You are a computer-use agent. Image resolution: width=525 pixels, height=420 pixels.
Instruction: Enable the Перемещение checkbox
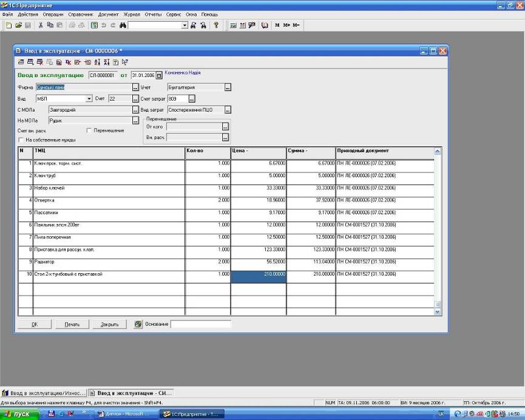pyautogui.click(x=89, y=130)
